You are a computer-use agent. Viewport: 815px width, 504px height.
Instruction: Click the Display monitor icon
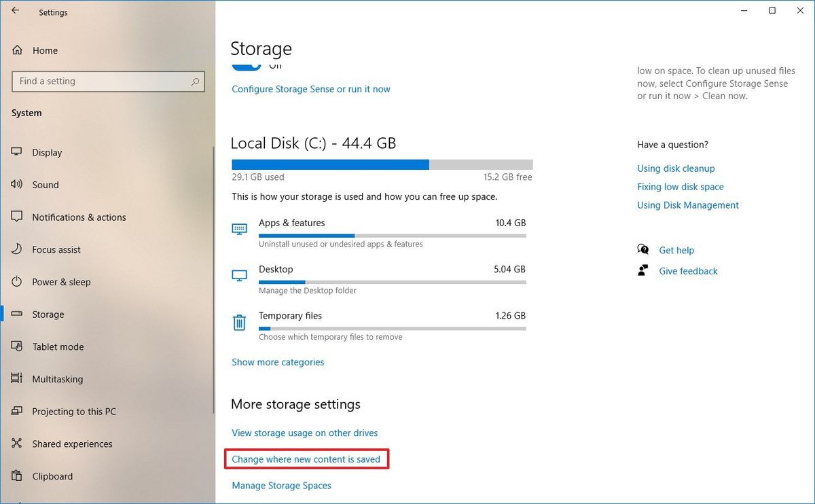point(18,152)
